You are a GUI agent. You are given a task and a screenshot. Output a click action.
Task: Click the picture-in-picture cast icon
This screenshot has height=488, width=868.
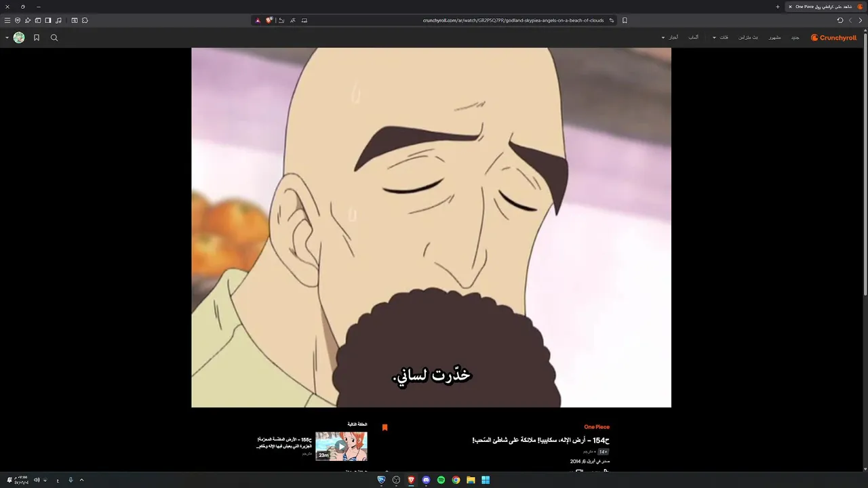tap(304, 20)
